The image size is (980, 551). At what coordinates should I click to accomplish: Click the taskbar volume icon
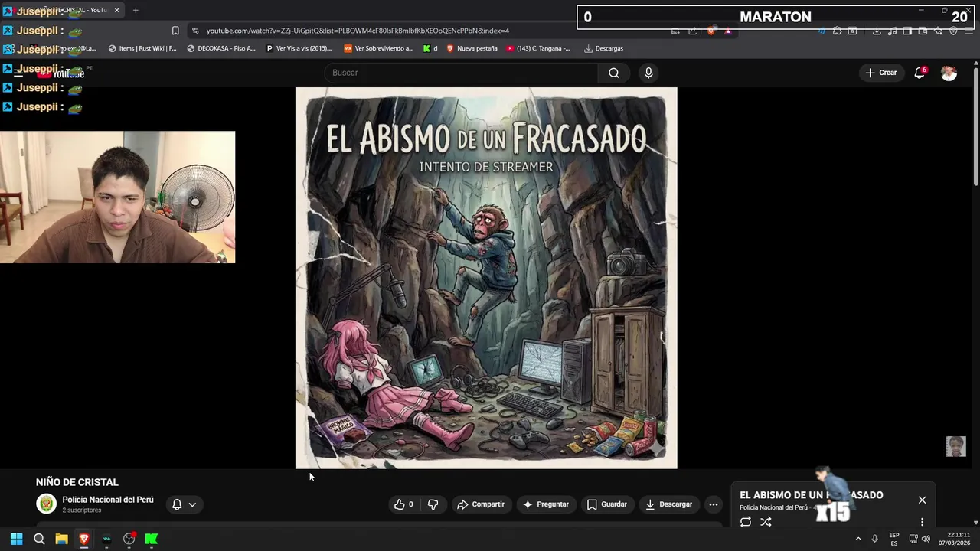[926, 539]
